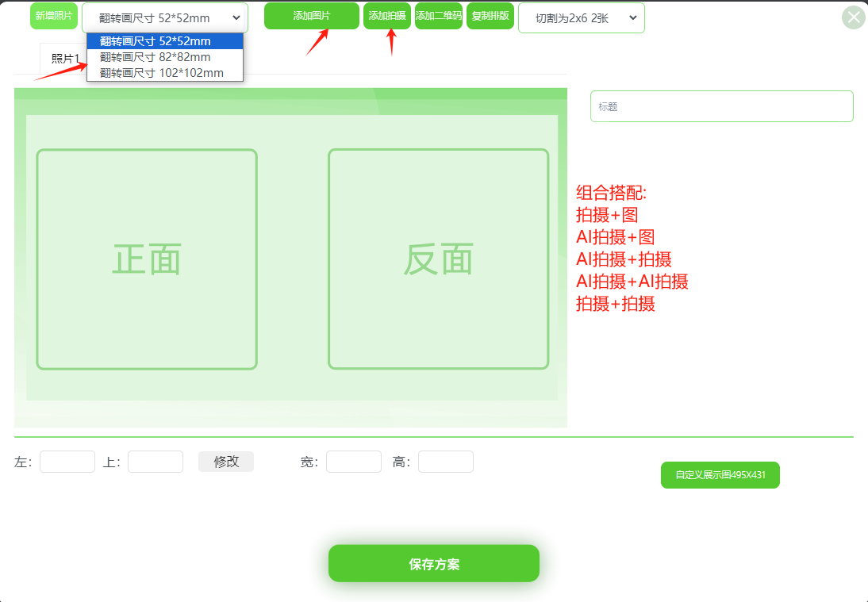Expand the 切割为2x6 2张 dropdown

(x=582, y=17)
